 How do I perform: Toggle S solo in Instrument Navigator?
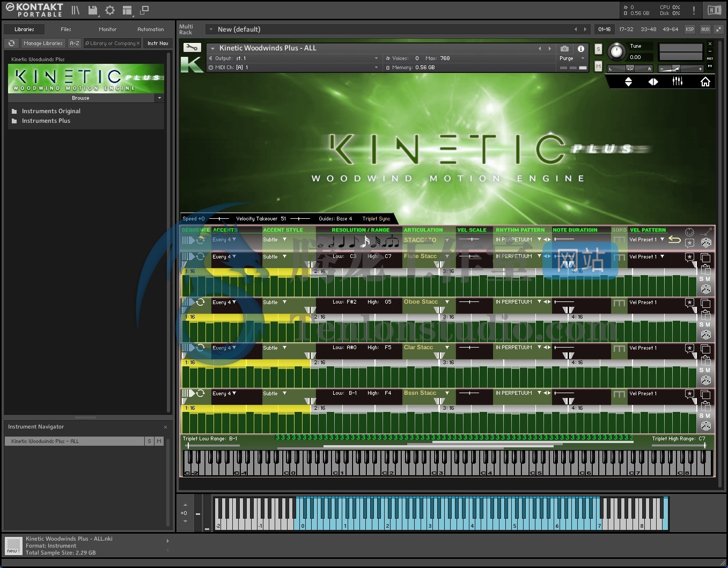149,441
